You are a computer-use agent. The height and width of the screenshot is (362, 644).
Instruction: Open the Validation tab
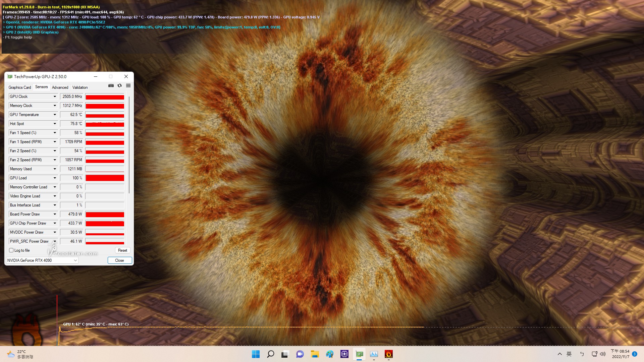(80, 87)
